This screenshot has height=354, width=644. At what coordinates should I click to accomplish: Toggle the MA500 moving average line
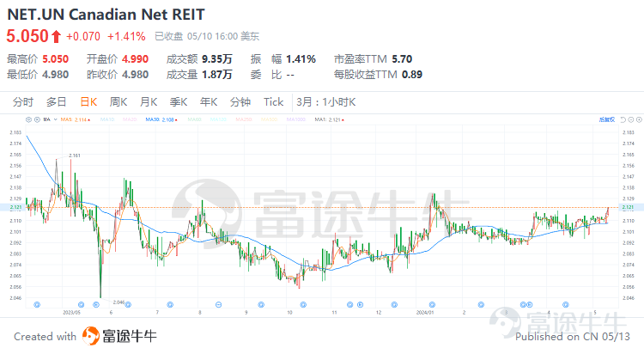(269, 119)
